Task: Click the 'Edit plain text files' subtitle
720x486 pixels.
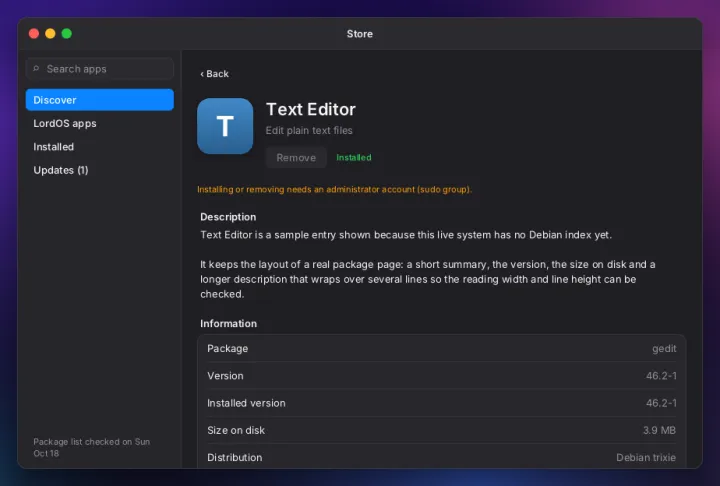Action: coord(309,130)
